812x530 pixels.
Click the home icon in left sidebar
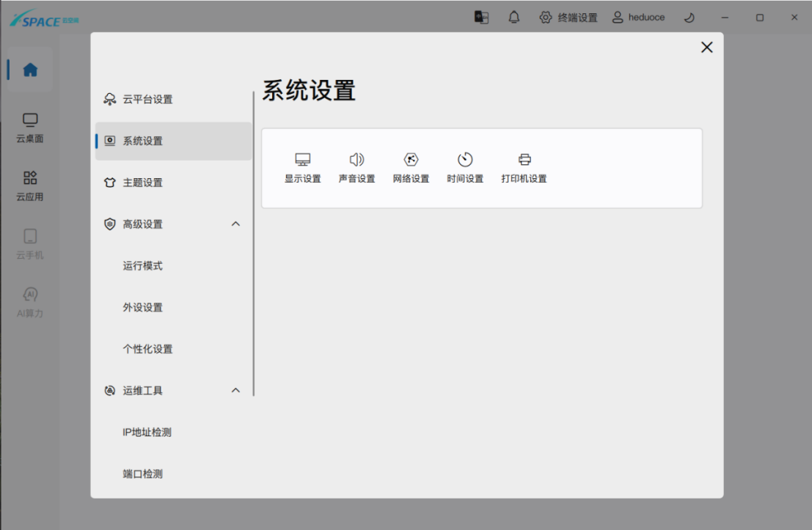tap(30, 70)
